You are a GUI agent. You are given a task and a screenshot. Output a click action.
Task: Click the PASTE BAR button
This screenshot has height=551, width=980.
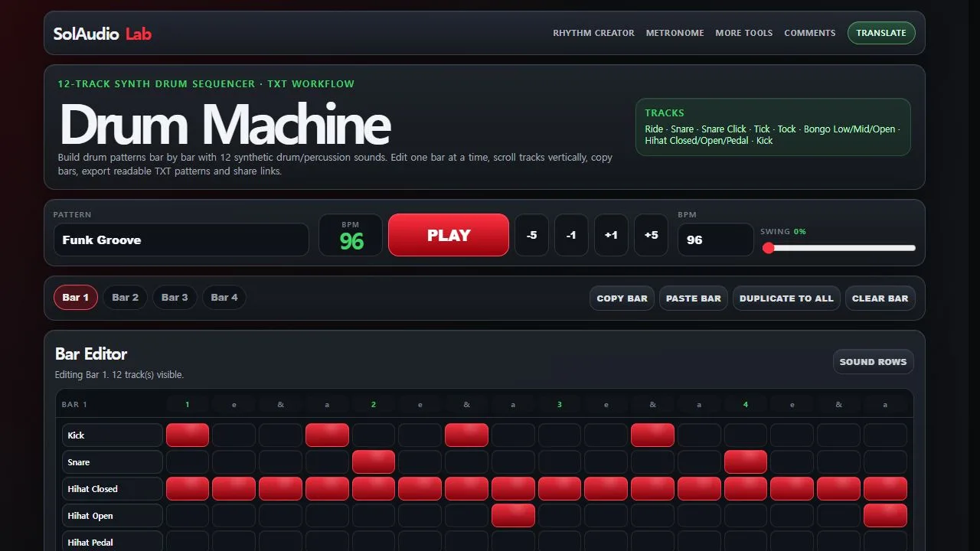click(694, 298)
